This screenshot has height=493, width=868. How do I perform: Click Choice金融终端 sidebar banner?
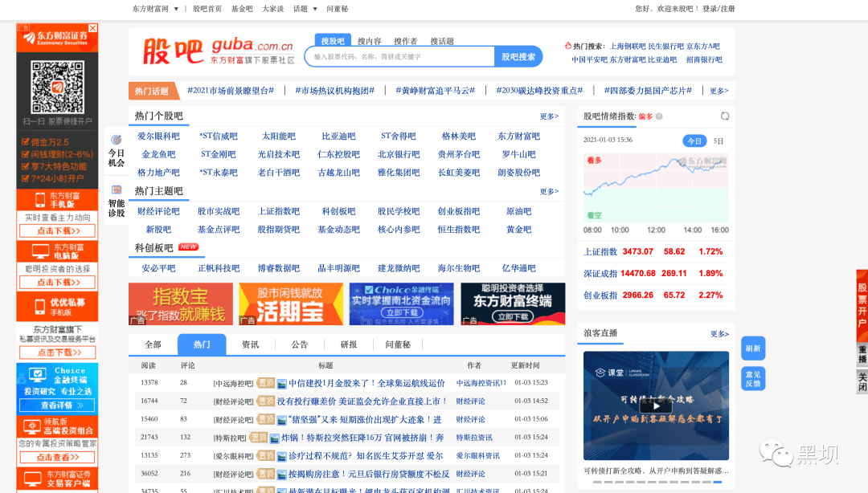(x=58, y=388)
